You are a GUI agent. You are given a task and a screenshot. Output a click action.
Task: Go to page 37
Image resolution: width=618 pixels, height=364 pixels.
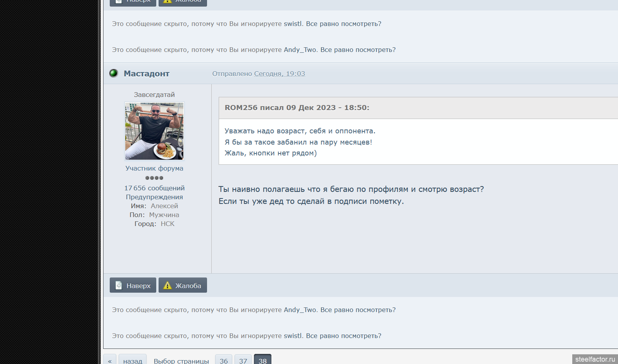243,361
